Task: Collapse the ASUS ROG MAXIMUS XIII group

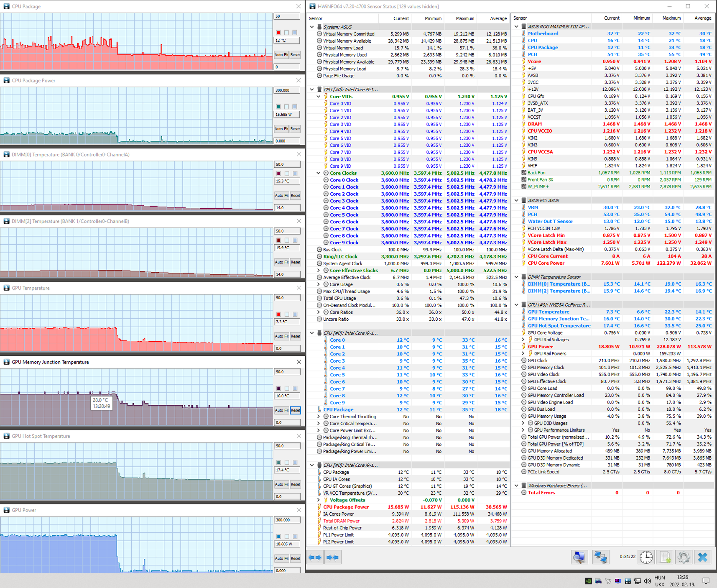Action: click(516, 26)
